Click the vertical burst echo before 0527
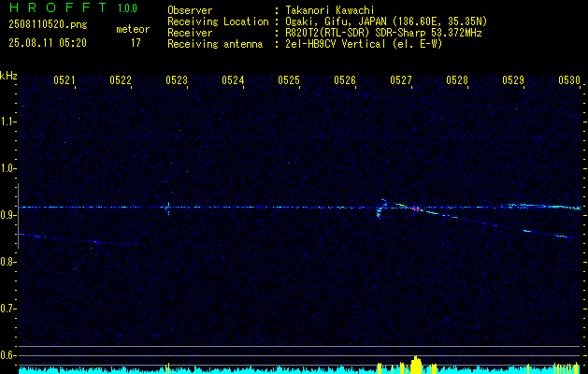Image resolution: width=588 pixels, height=374 pixels. [379, 212]
